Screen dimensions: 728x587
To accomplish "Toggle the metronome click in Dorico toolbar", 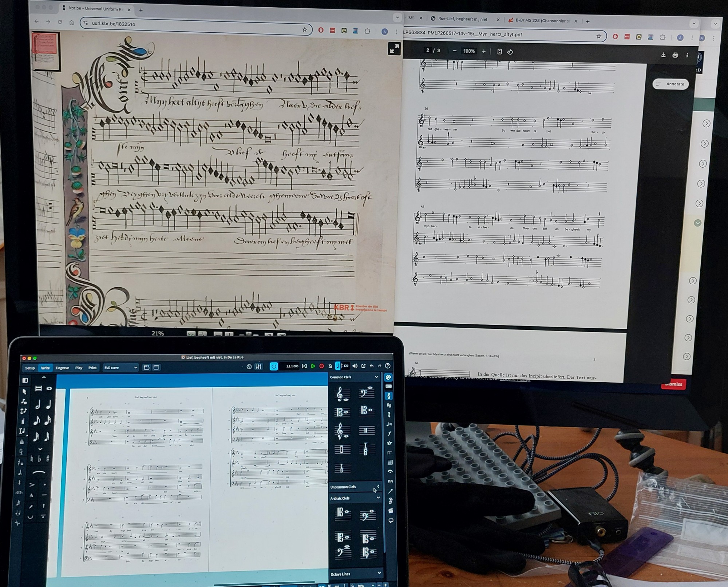I will click(x=330, y=366).
